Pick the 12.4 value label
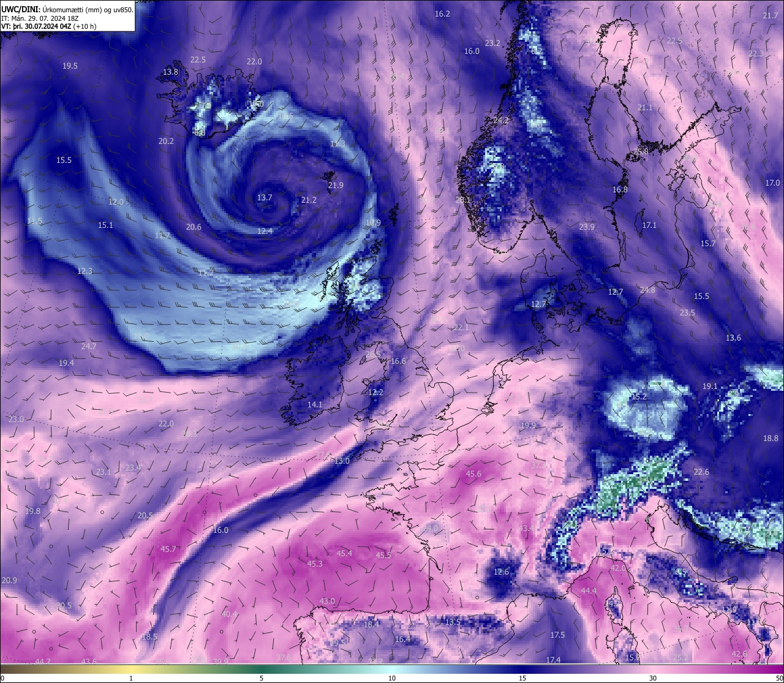Image resolution: width=784 pixels, height=683 pixels. (265, 231)
